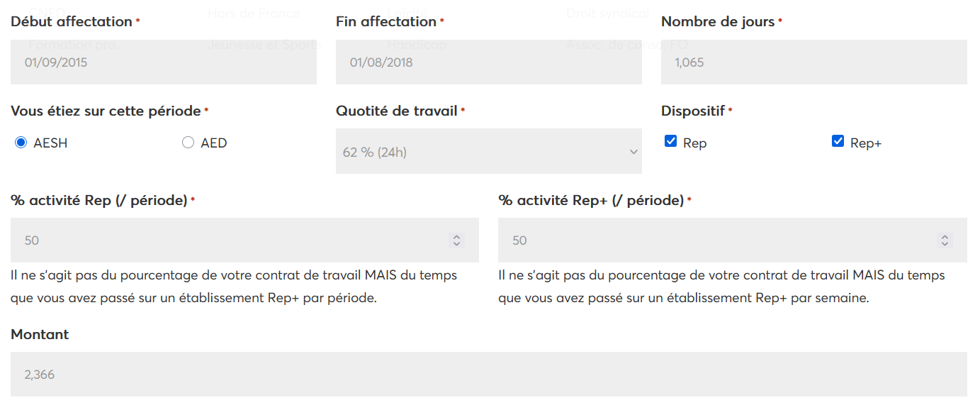Screen dimensions: 980x415
Task: Toggle the Rep+ checkbox
Action: pos(838,141)
